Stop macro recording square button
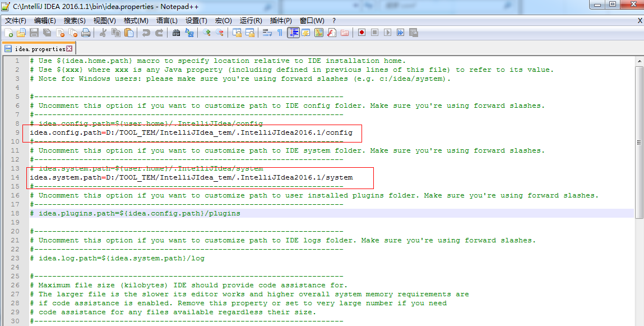The height and width of the screenshot is (326, 644). click(374, 33)
